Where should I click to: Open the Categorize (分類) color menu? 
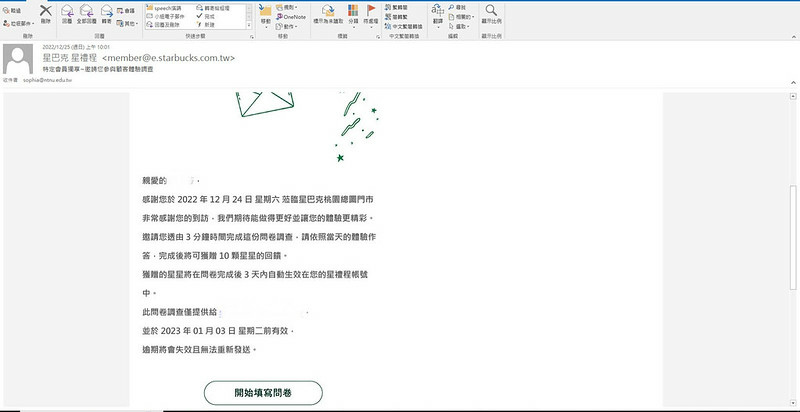point(353,15)
